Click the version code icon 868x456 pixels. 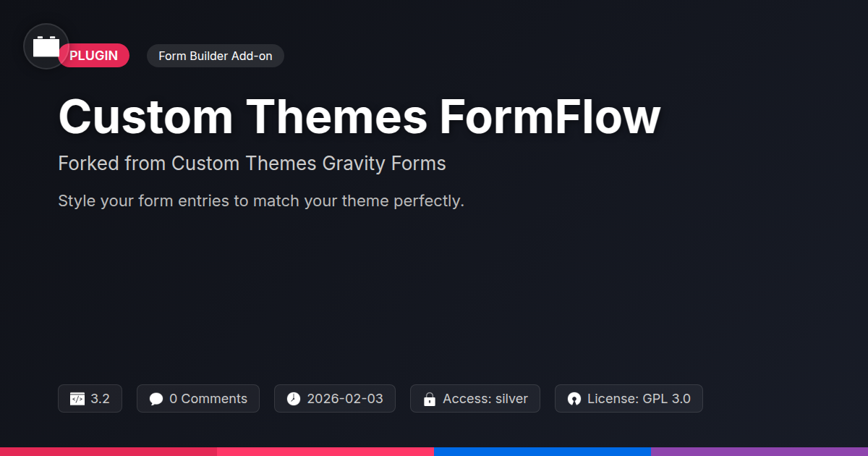coord(77,399)
